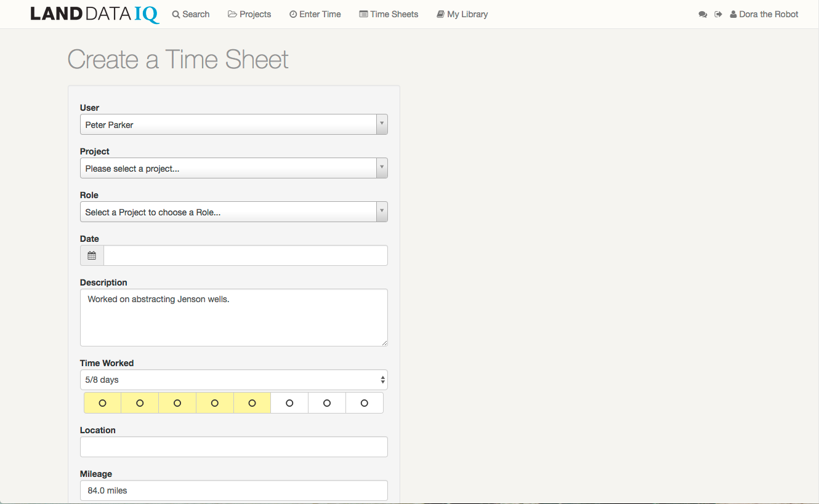This screenshot has width=819, height=504.
Task: Click the calendar icon beside Date field
Action: [92, 255]
